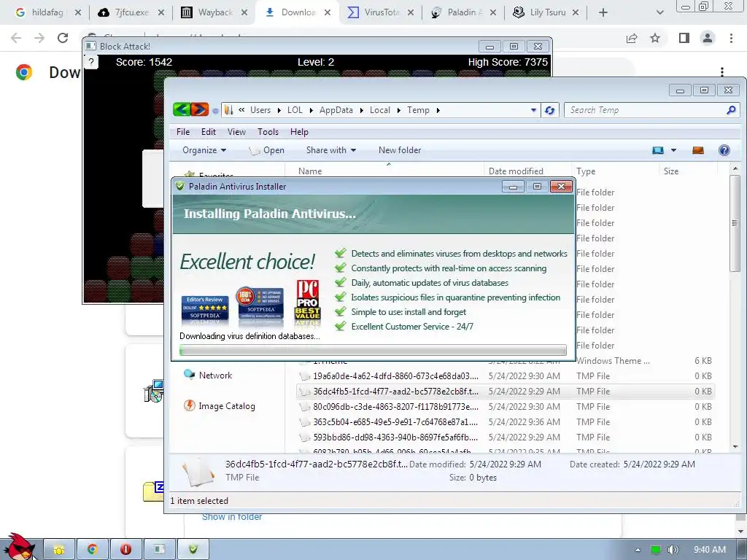Open the Downloads page three-dot menu
Viewport: 747px width, 560px height.
point(722,72)
